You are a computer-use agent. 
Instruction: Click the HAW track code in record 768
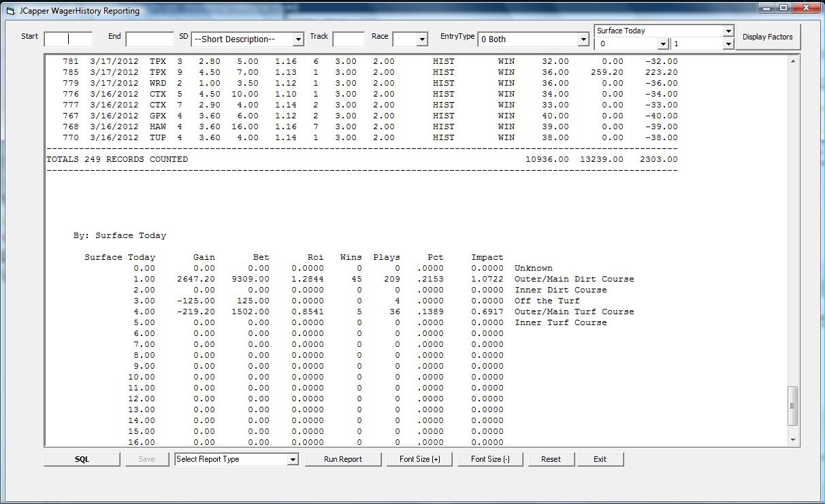click(158, 127)
